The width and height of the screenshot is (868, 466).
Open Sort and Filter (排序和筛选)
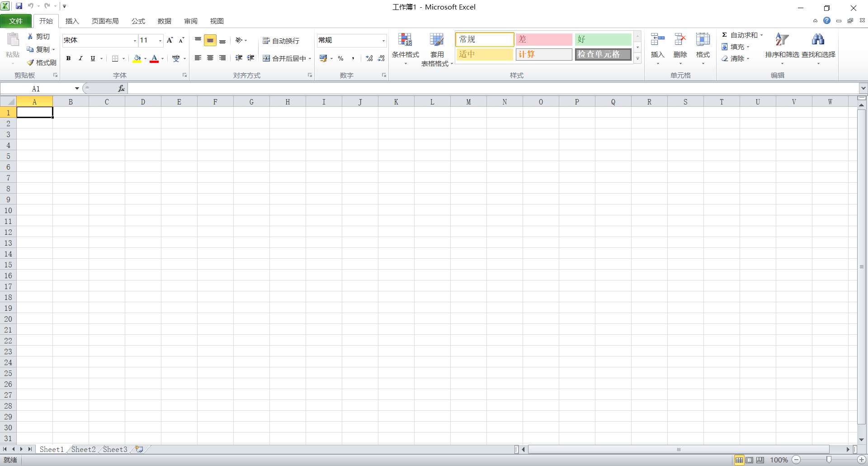(782, 48)
